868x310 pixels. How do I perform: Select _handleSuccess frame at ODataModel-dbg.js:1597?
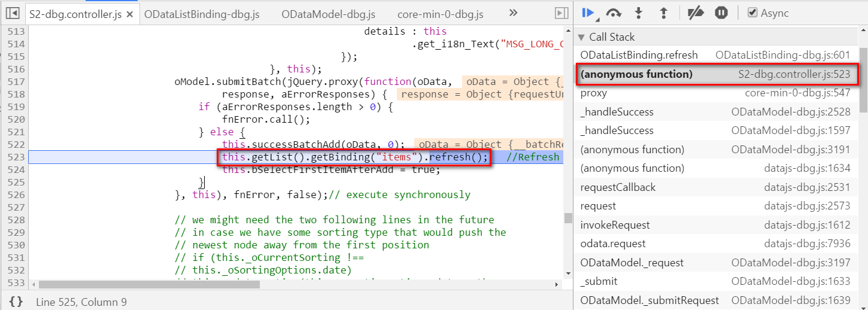715,130
